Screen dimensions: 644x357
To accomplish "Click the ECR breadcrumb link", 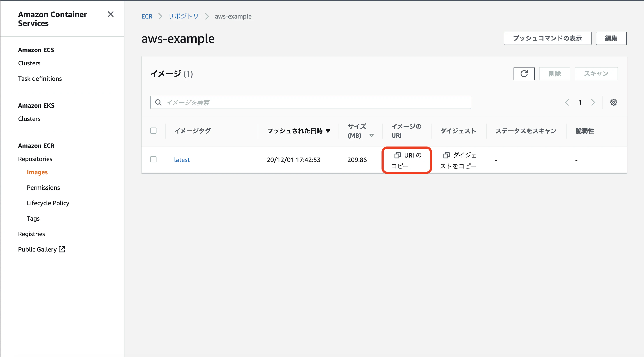I will 147,16.
